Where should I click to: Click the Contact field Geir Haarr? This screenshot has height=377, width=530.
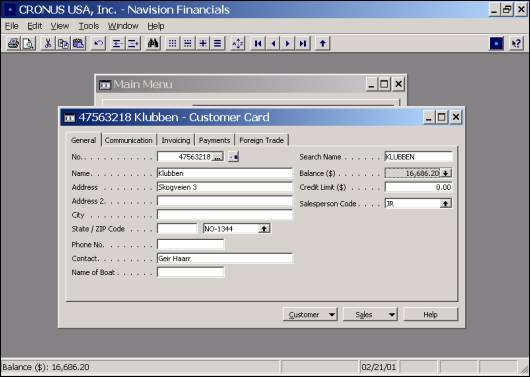(225, 258)
